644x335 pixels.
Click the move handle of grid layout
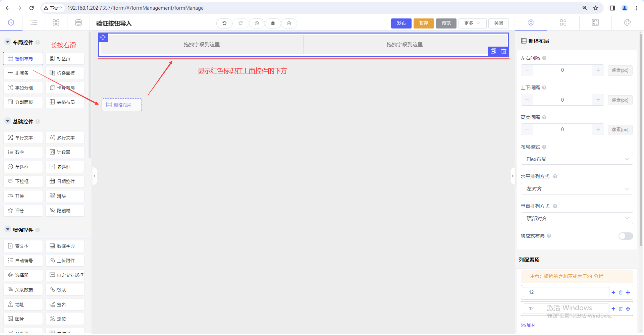tap(103, 37)
